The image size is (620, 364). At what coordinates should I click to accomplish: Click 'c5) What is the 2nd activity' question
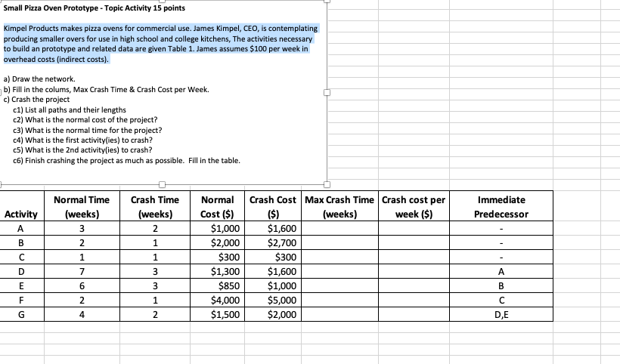(82, 150)
